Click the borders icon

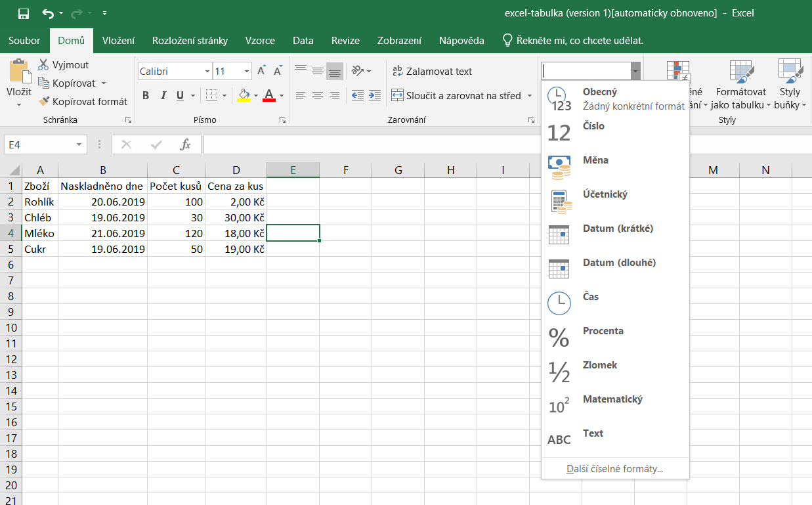click(211, 95)
